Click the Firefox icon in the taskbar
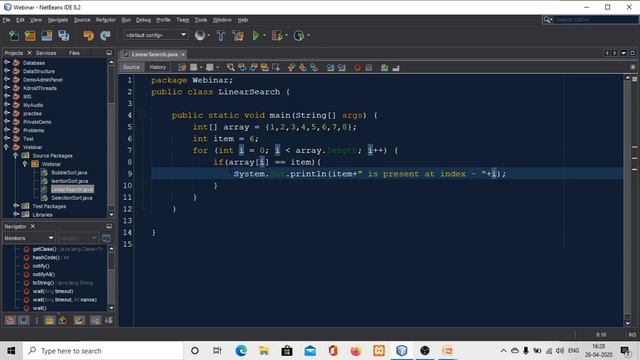Image resolution: width=640 pixels, height=360 pixels. click(x=356, y=351)
